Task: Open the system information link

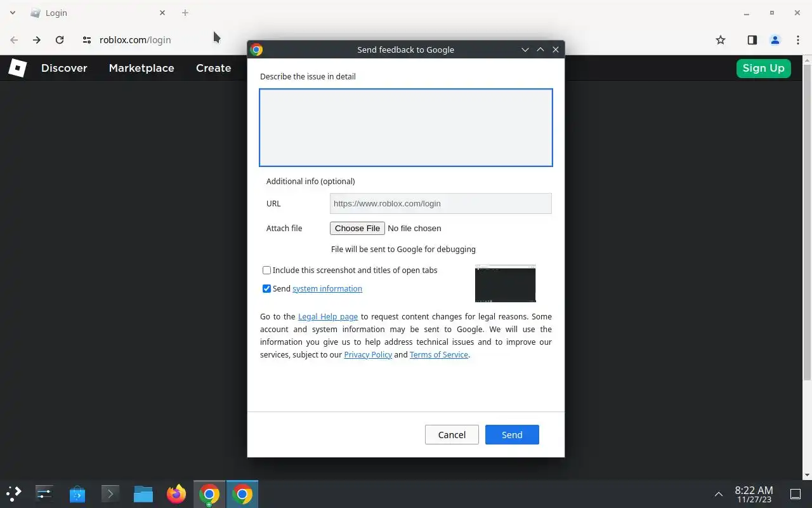Action: pos(327,288)
